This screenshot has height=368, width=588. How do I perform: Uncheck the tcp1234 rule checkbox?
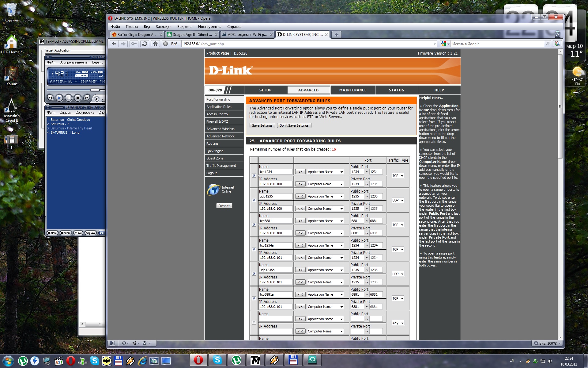click(x=254, y=176)
